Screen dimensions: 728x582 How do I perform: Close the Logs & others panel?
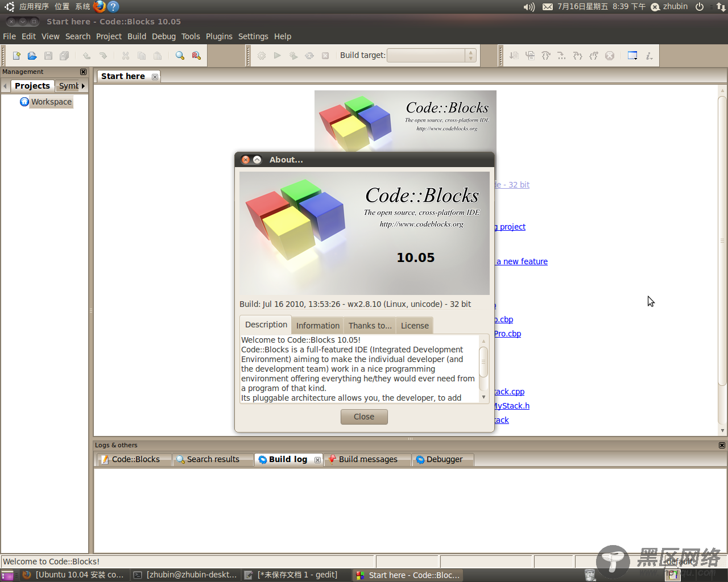pyautogui.click(x=722, y=446)
